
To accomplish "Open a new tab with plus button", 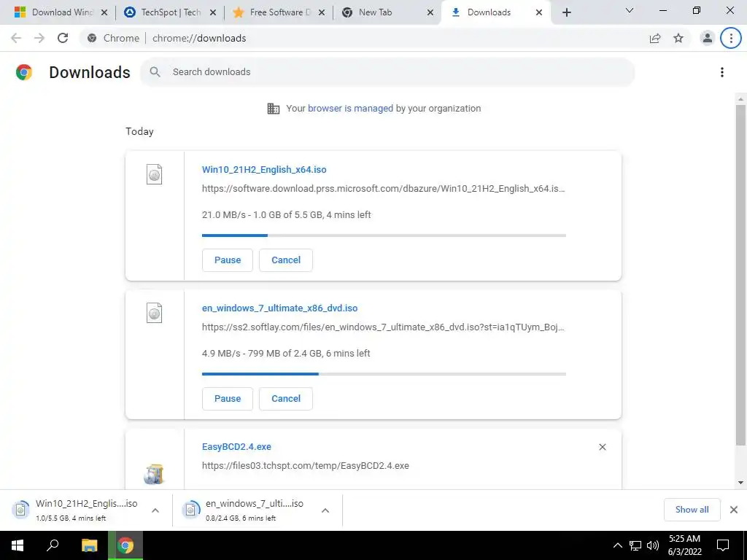I will (x=566, y=12).
